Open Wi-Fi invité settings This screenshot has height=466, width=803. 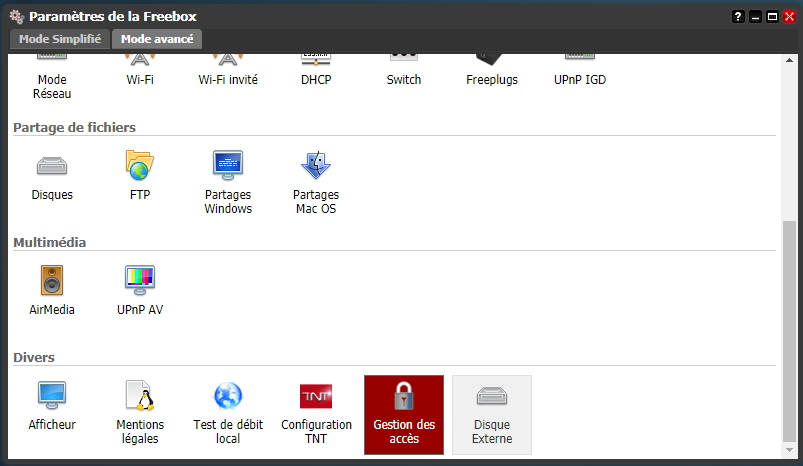228,73
